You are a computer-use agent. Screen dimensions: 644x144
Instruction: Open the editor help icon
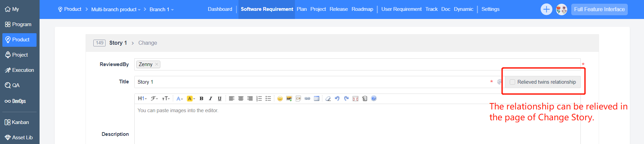373,99
